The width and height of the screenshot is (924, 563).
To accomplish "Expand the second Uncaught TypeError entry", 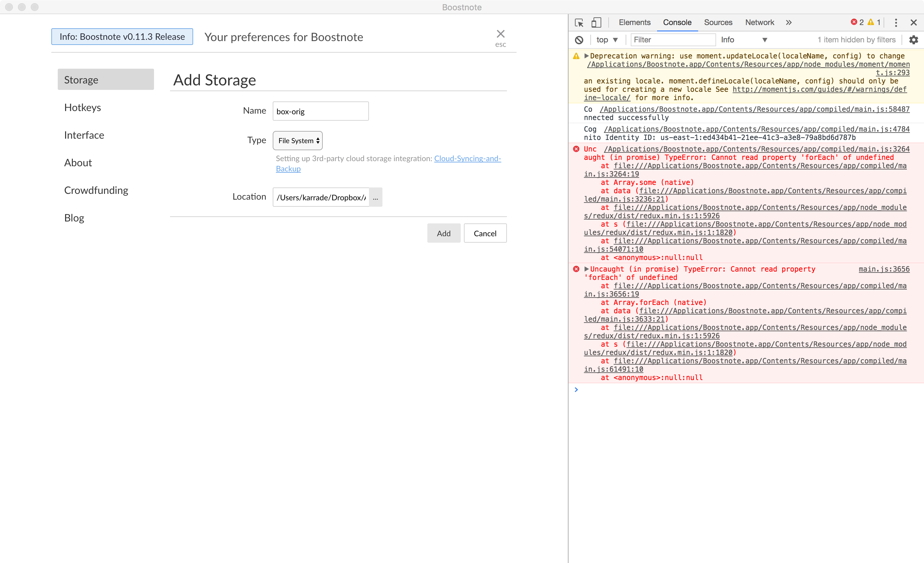I will tap(586, 269).
